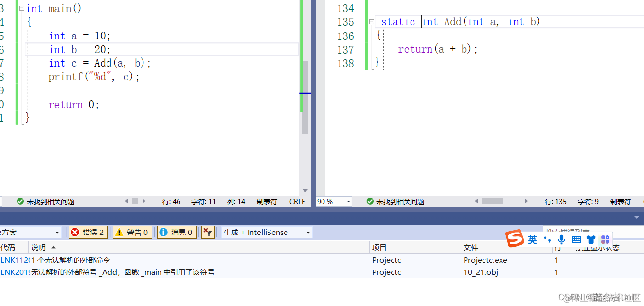Viewport: 644px width, 306px height.
Task: Click the 制表符 indicator in left editor
Action: coord(267,201)
